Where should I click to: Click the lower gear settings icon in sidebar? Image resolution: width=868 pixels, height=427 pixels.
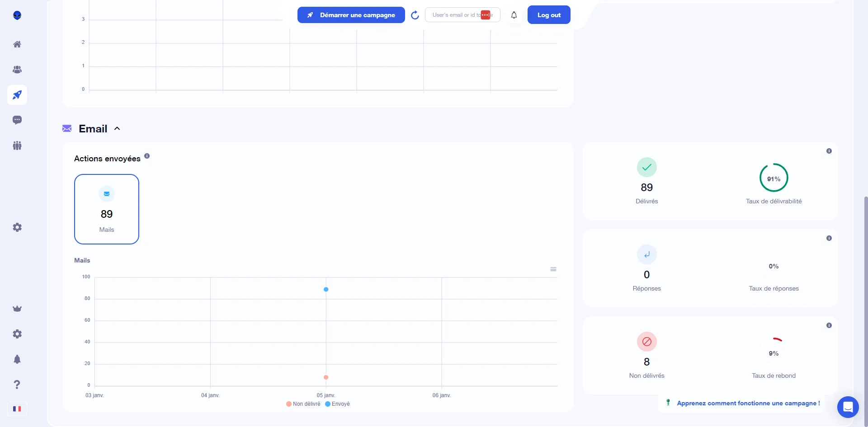[x=17, y=334]
